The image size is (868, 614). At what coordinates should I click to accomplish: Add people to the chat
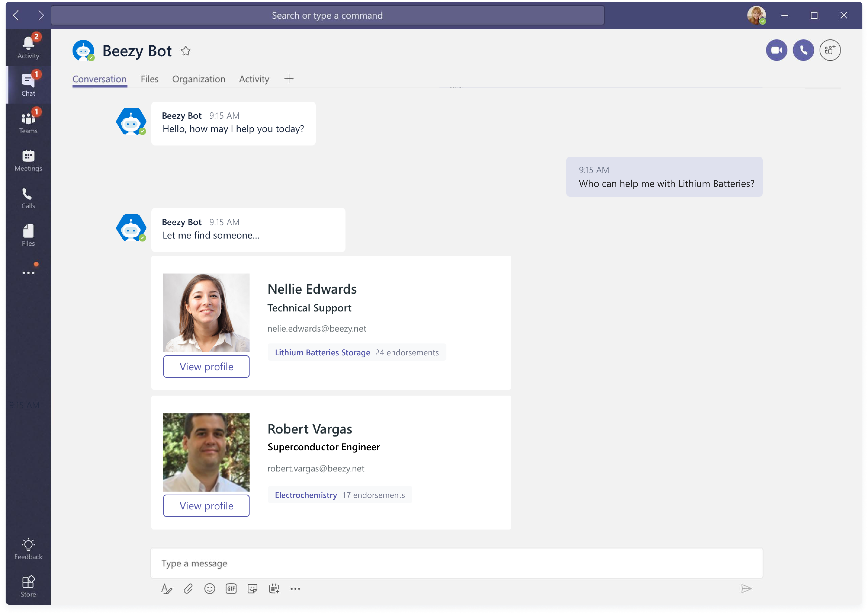click(830, 50)
